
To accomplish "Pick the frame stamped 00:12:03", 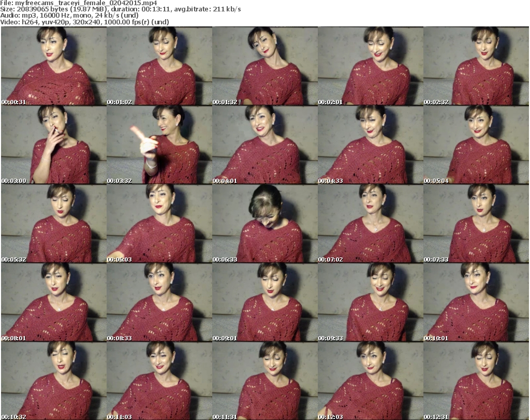I will tap(371, 381).
